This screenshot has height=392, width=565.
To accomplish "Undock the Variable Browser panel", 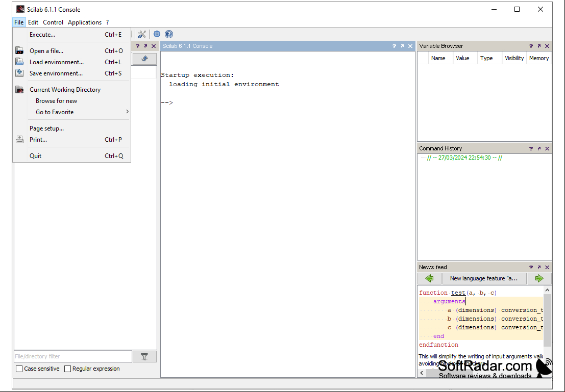I will click(x=539, y=46).
